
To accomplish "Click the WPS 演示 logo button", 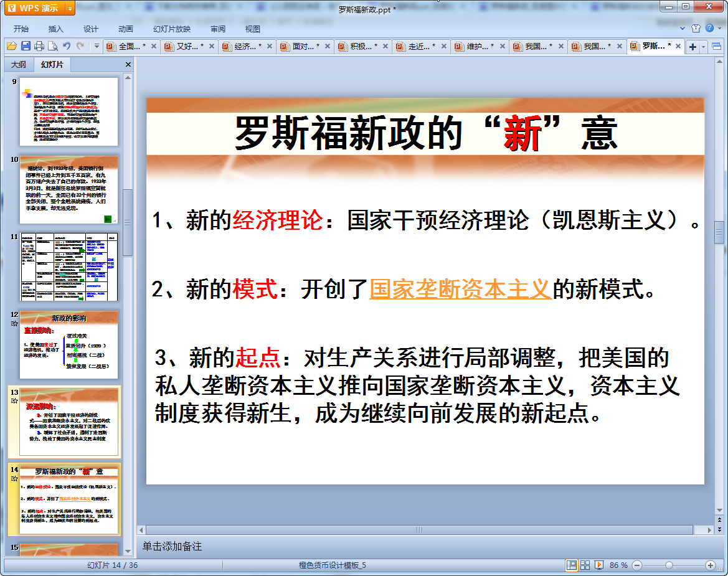I will click(35, 8).
